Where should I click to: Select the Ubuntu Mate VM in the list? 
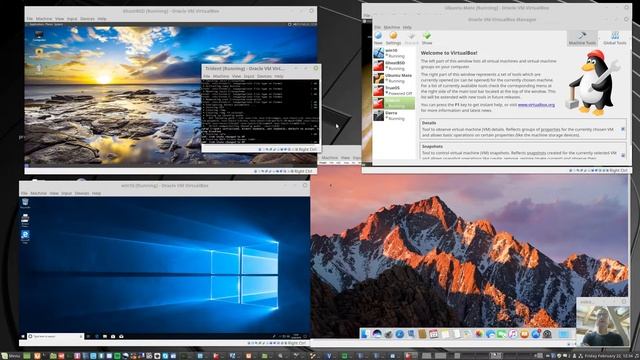tap(394, 78)
